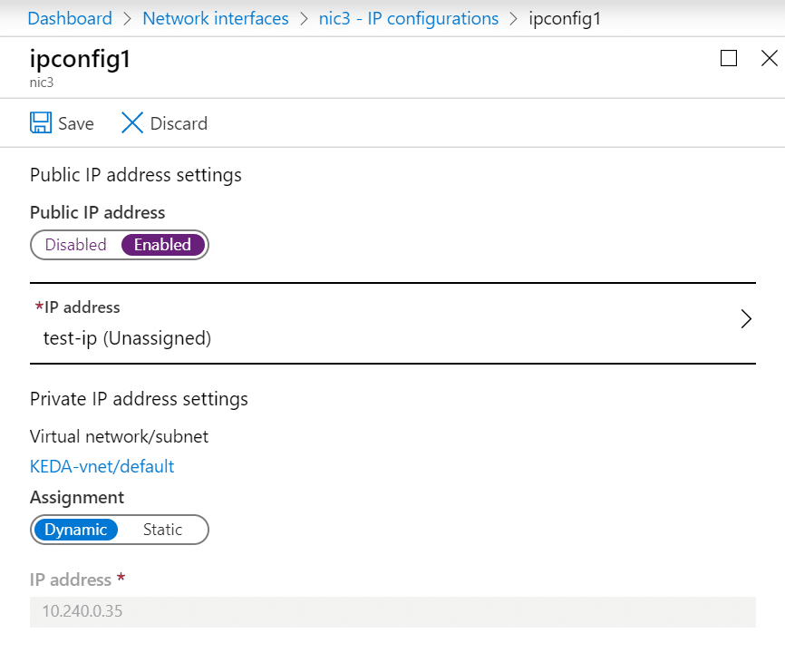Open the test-ip (Unassigned) selector
Image resolution: width=785 pixels, height=672 pixels.
click(x=392, y=324)
